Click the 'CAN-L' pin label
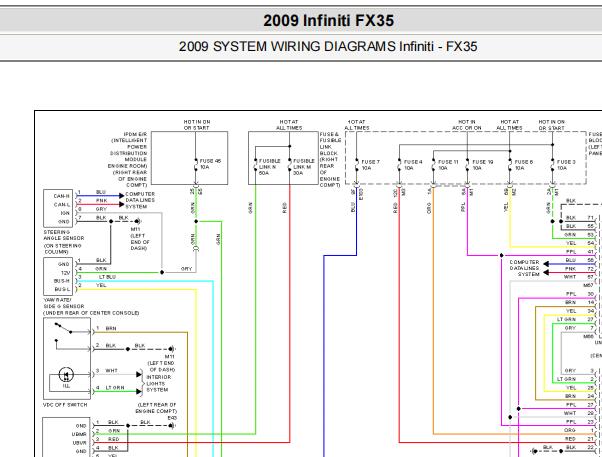Image resolution: width=602 pixels, height=457 pixels. 62,204
